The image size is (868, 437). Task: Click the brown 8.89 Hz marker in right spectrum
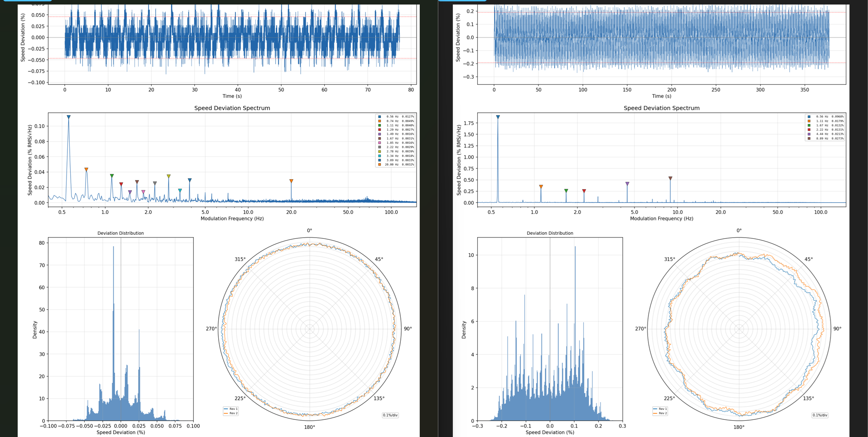[670, 178]
